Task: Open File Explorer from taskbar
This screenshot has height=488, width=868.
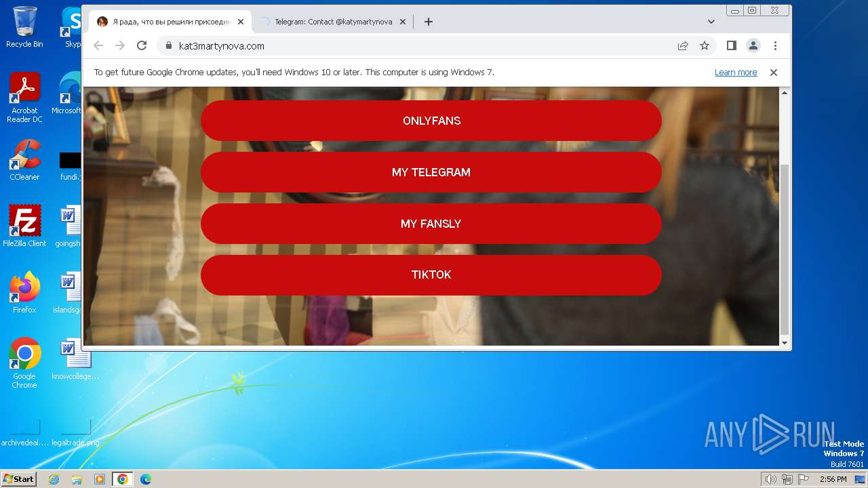Action: click(77, 479)
